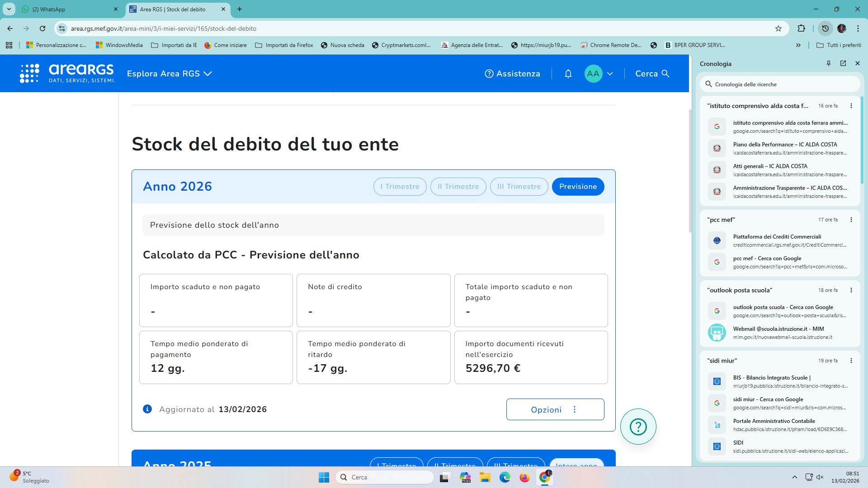Open Cronologia in a new tab icon
The image size is (868, 488).
(843, 64)
